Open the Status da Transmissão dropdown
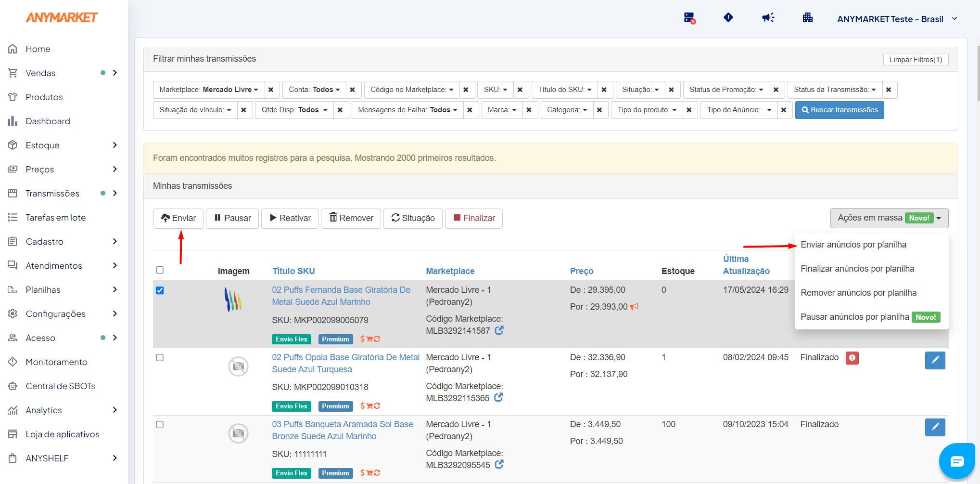Screen dimensions: 980x484 point(835,90)
